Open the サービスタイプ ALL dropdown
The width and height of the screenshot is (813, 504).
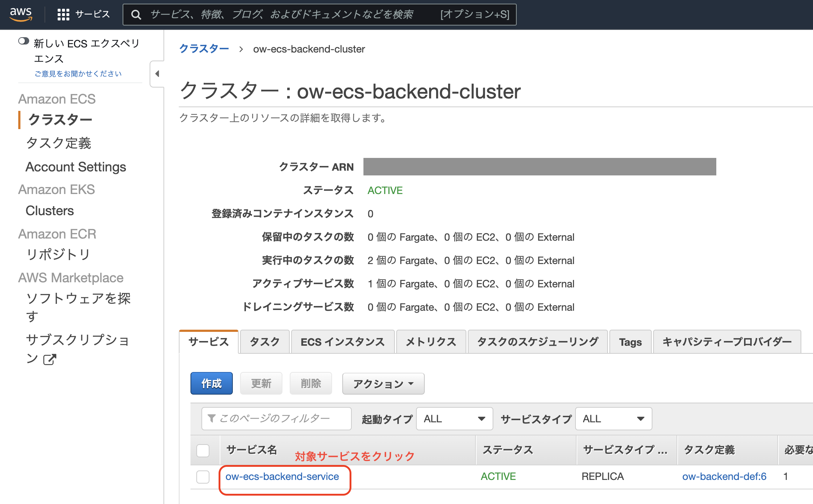coord(613,418)
